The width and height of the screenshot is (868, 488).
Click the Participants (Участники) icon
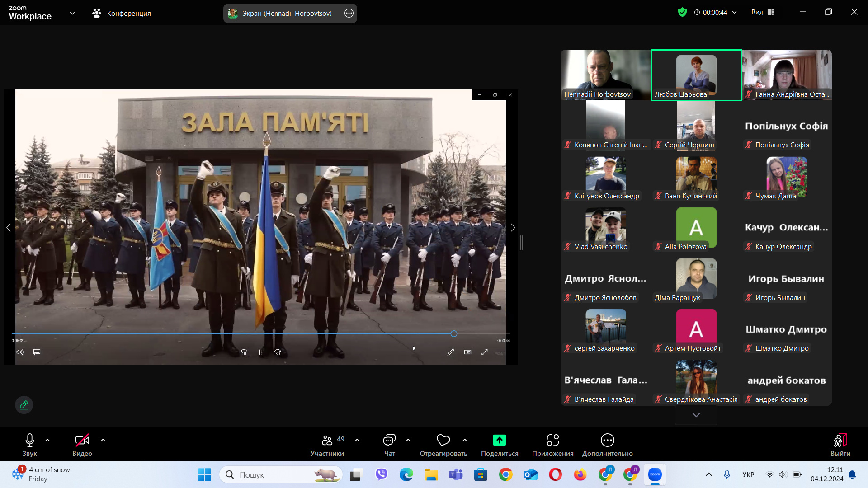point(327,440)
